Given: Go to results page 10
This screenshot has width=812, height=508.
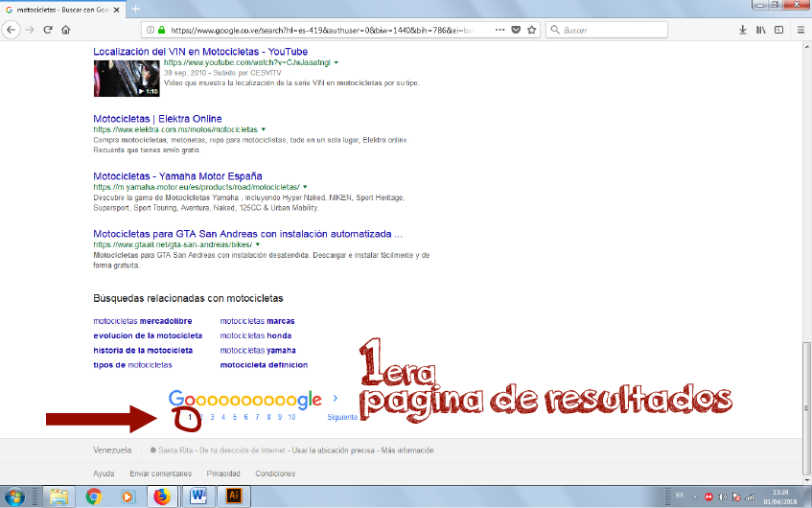Looking at the screenshot, I should point(291,417).
